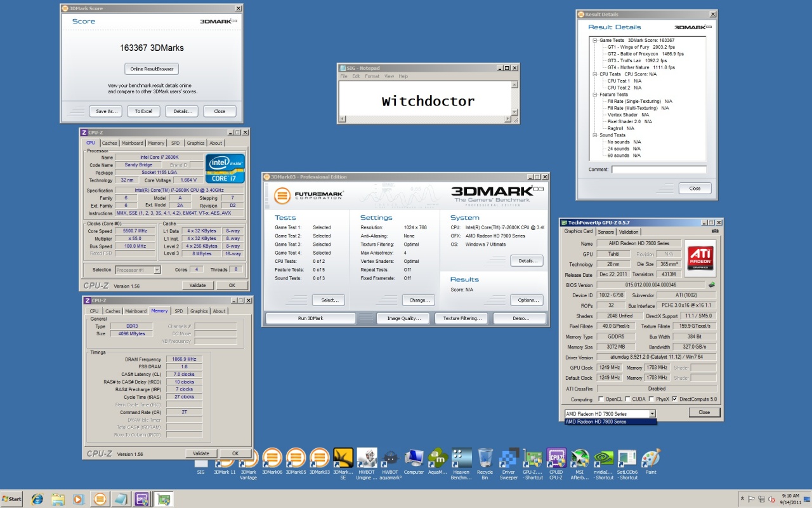This screenshot has width=812, height=508.
Task: Toggle the OpenCL checkbox in GPU-Z
Action: tap(601, 399)
